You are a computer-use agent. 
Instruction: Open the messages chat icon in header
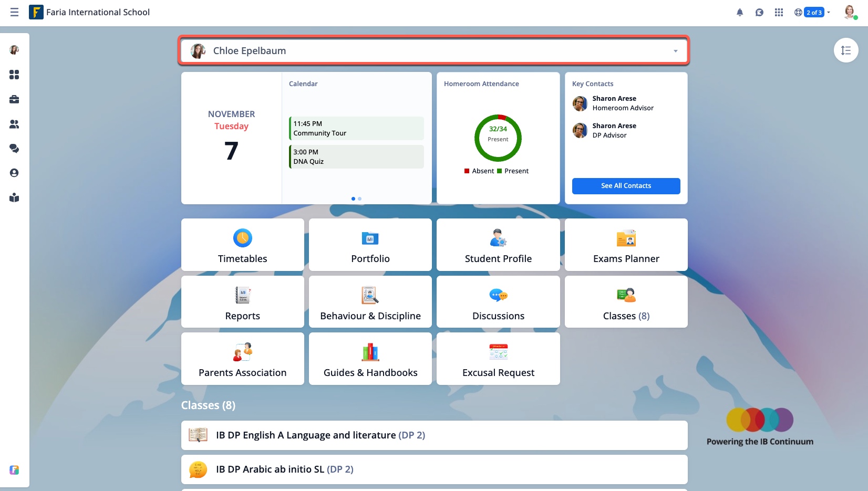tap(759, 12)
